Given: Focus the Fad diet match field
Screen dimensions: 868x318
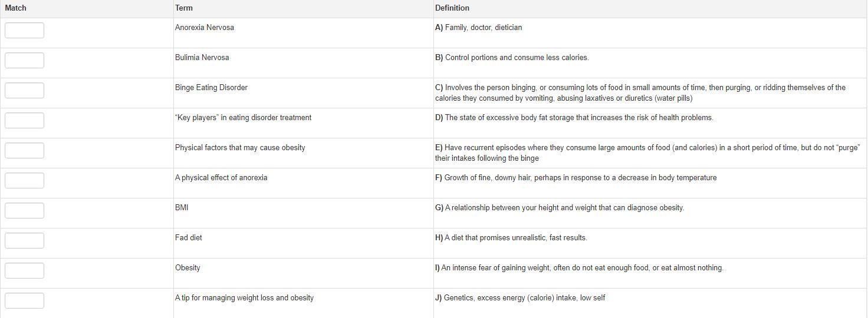Looking at the screenshot, I should click(x=24, y=240).
